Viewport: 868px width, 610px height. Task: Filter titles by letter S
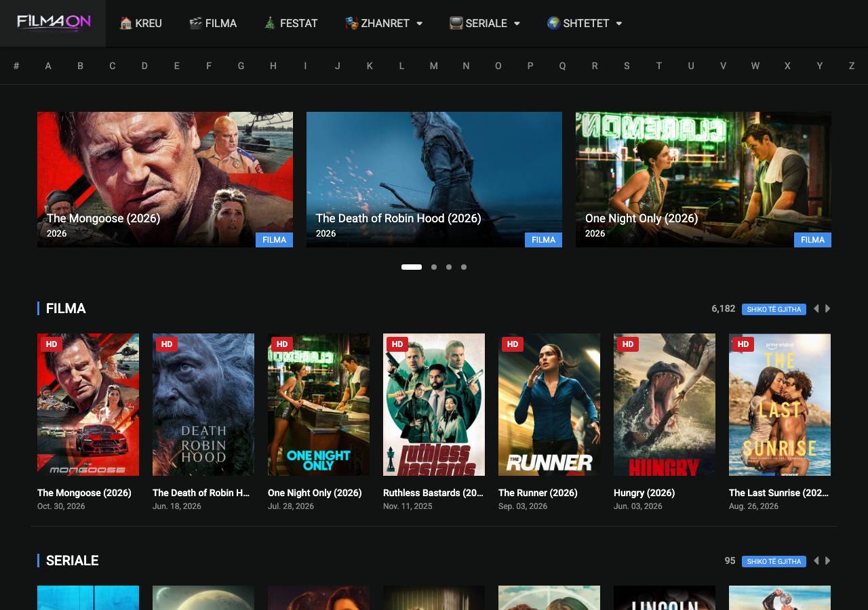click(627, 66)
